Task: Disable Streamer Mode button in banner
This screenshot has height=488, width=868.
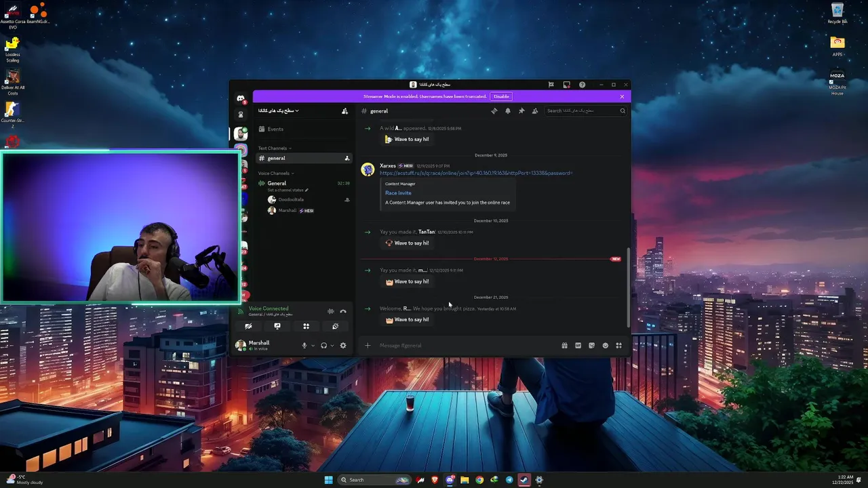Action: point(501,96)
